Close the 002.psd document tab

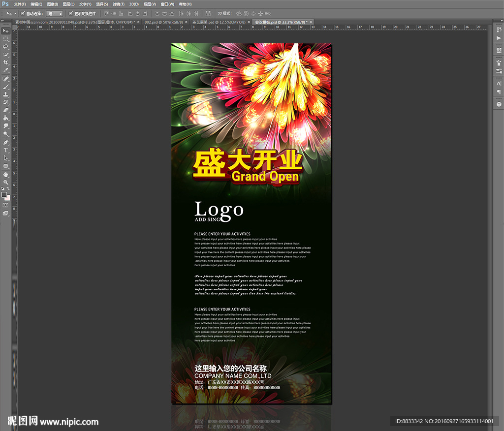[186, 22]
